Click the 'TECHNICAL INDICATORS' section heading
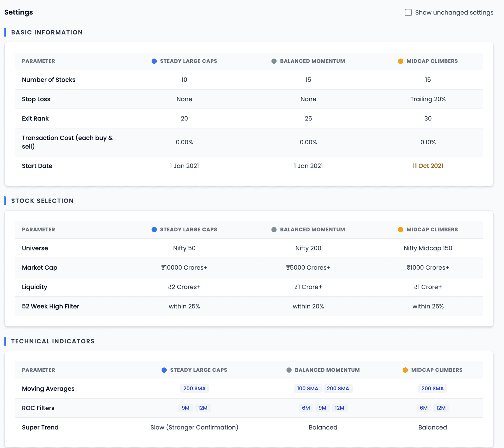The image size is (504, 448). pyautogui.click(x=53, y=342)
